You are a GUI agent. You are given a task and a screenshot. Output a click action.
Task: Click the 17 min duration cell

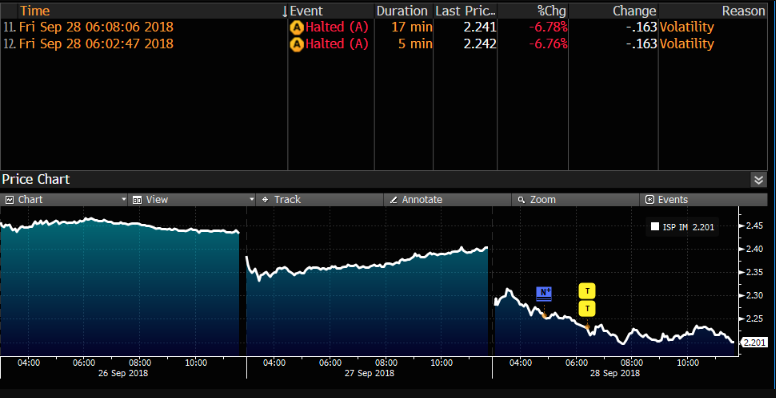tap(412, 27)
